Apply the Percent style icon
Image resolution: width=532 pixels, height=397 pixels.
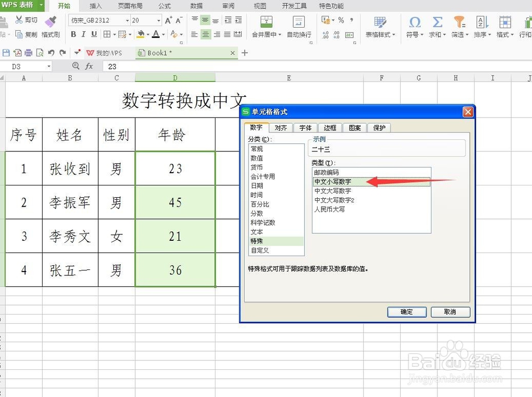click(340, 19)
